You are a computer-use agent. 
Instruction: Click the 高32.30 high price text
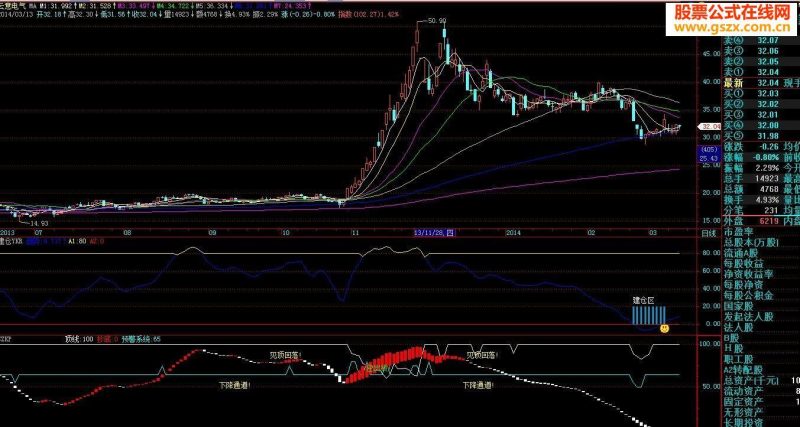pos(79,14)
